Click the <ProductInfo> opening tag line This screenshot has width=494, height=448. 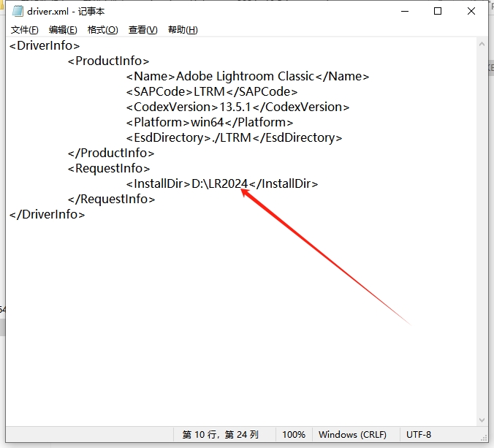[108, 61]
